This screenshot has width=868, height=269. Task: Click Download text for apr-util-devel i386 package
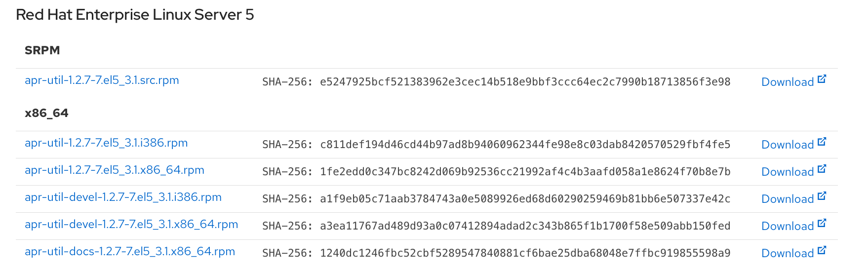pyautogui.click(x=787, y=199)
